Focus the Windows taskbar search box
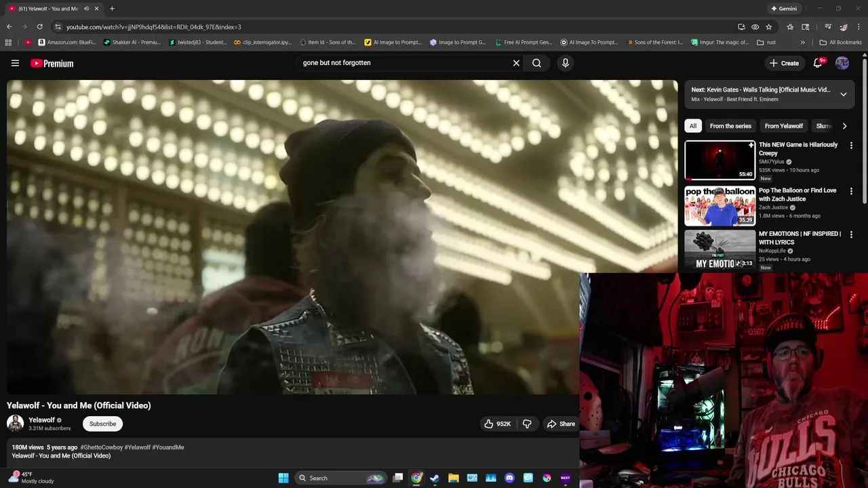868x488 pixels. (340, 478)
